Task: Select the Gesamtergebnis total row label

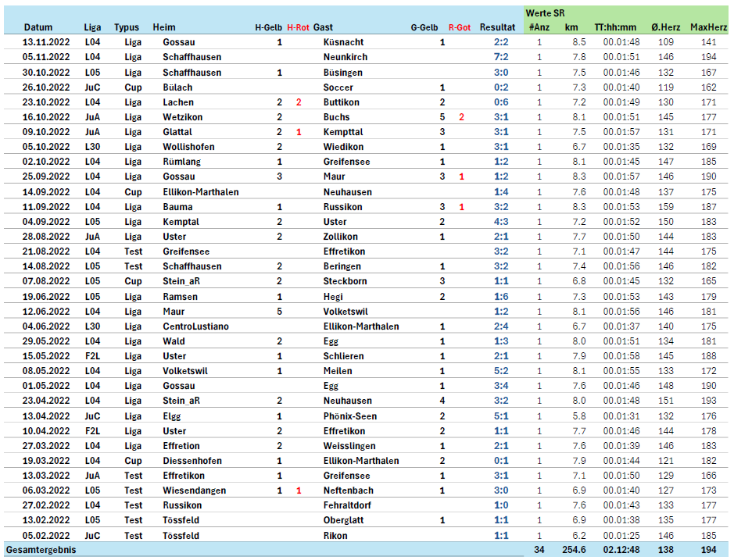Action: (41, 551)
